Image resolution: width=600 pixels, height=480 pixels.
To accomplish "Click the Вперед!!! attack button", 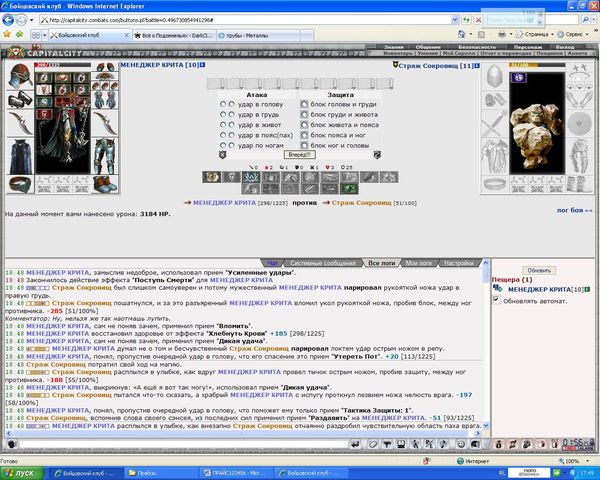I will tap(300, 155).
